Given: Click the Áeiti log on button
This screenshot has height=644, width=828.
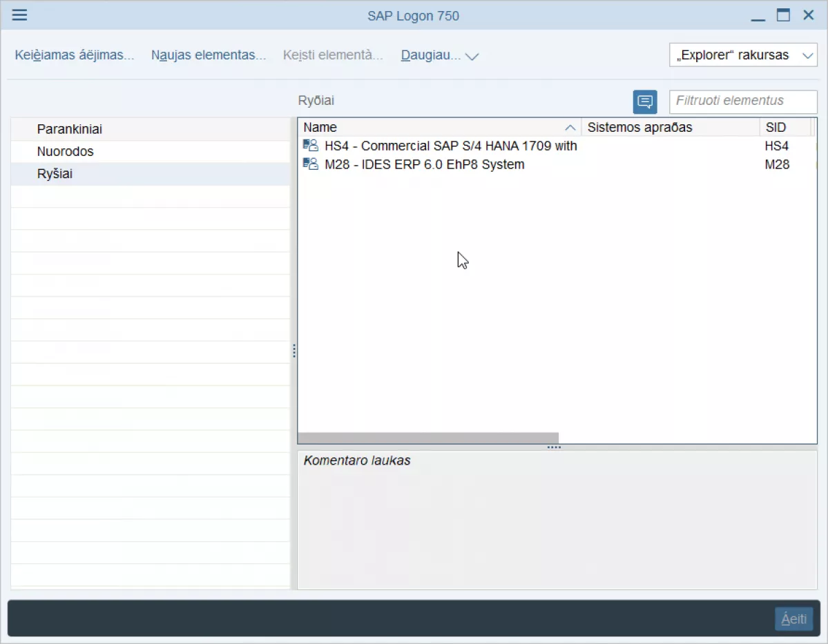Looking at the screenshot, I should coord(793,618).
